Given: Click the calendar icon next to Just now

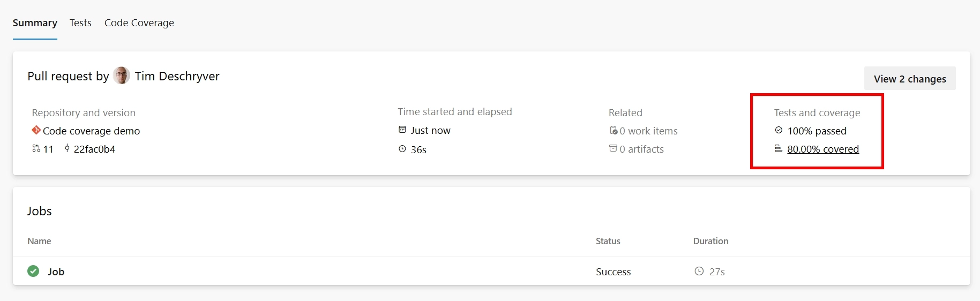Looking at the screenshot, I should coord(402,130).
